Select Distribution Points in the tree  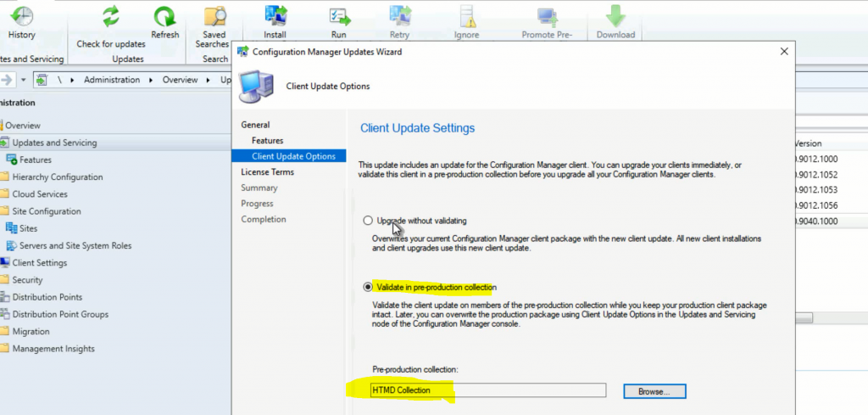pyautogui.click(x=47, y=297)
